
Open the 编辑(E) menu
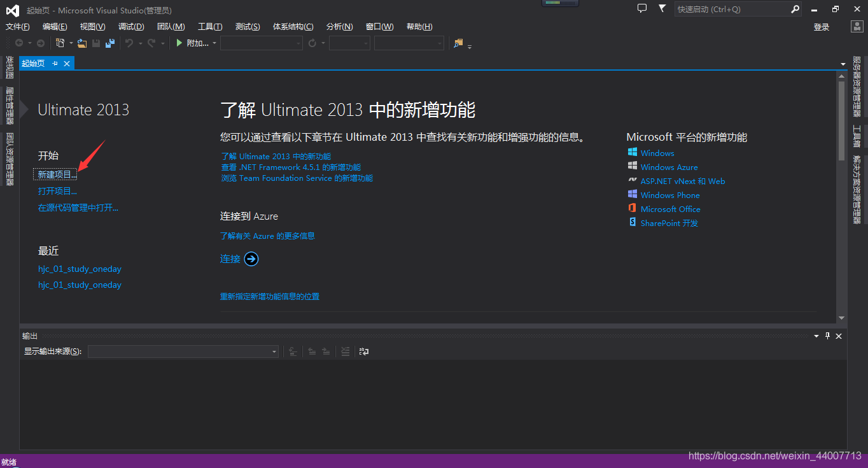pyautogui.click(x=55, y=26)
